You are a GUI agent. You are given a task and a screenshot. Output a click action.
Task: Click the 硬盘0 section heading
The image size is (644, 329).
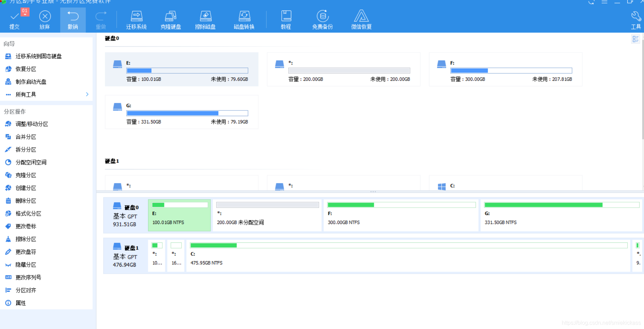point(112,38)
